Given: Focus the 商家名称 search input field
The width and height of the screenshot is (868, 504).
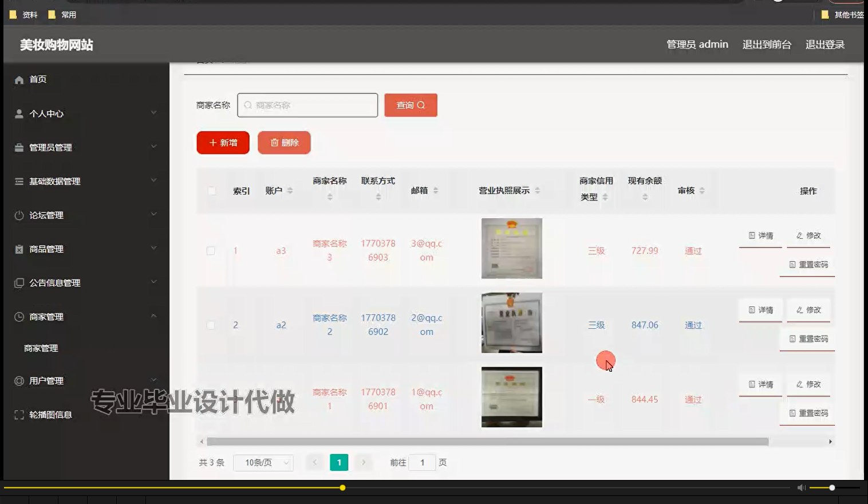Looking at the screenshot, I should (x=307, y=105).
